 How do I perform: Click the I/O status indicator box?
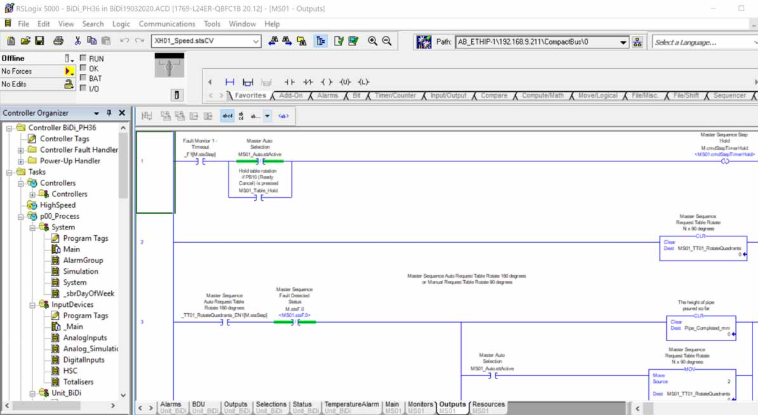tap(83, 88)
